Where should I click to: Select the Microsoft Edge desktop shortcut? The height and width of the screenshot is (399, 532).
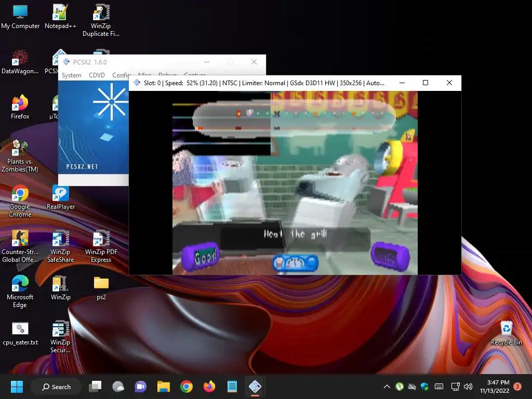coord(20,291)
